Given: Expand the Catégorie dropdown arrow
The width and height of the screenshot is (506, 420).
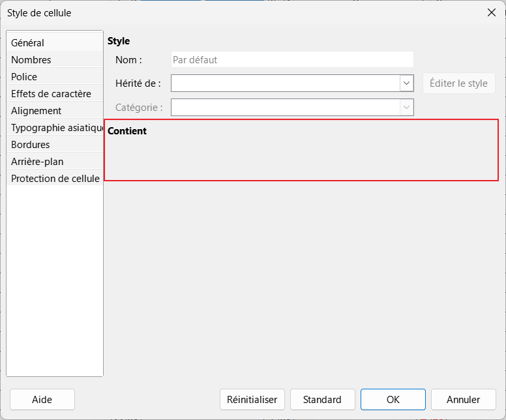Looking at the screenshot, I should coord(407,107).
